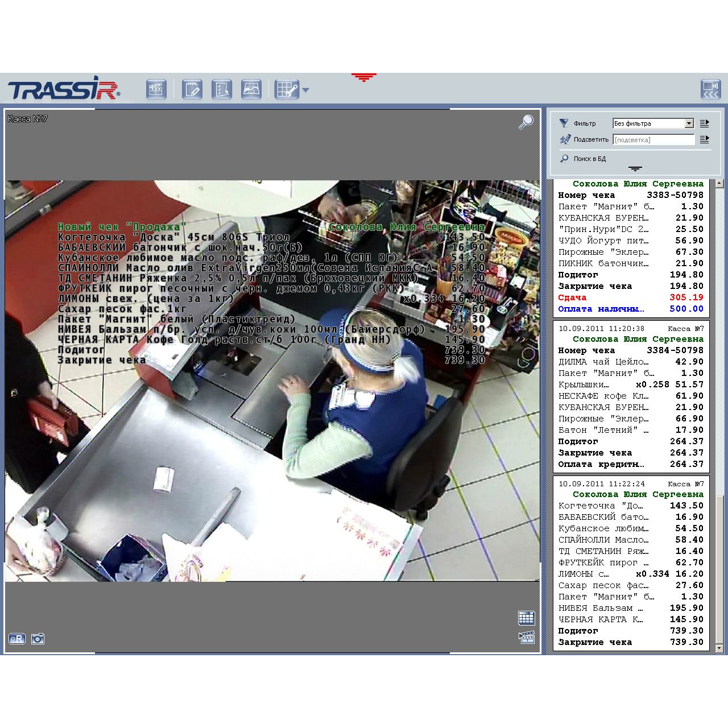Viewport: 728px width, 728px height.
Task: Click the ЧЕРНАЯ КАРТА 145.90 panel row
Action: point(631,619)
